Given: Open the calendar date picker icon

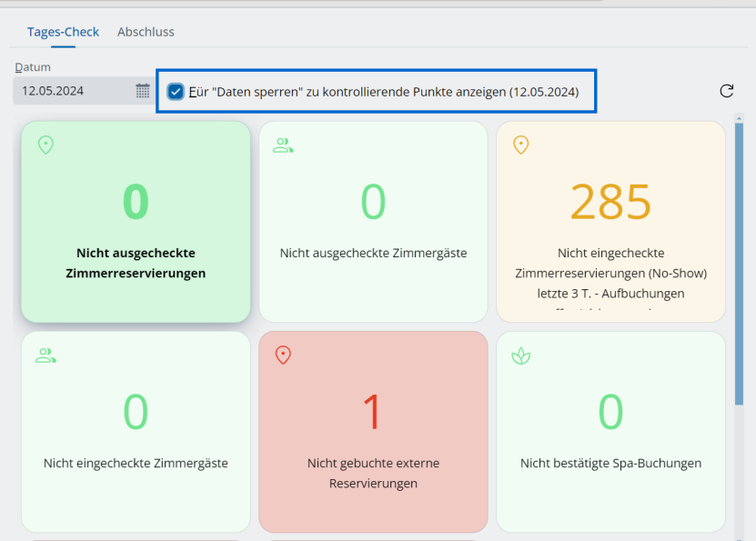Looking at the screenshot, I should tap(143, 91).
